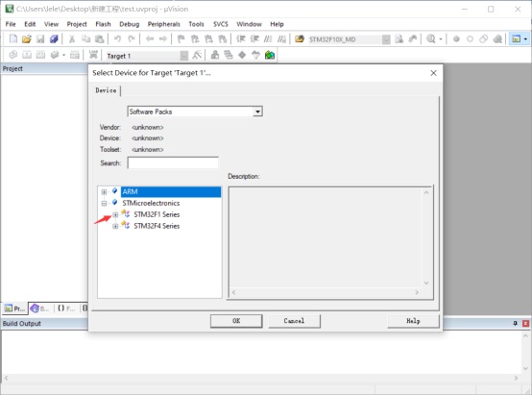Click the Help button in dialog
This screenshot has width=532, height=395.
[x=413, y=321]
